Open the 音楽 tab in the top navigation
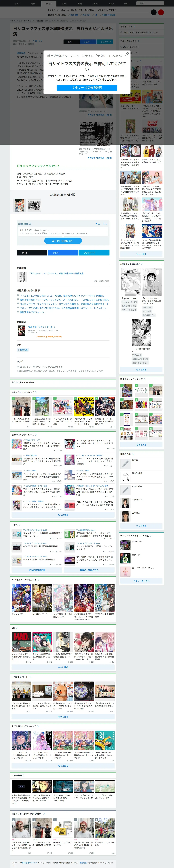 pos(33,3)
